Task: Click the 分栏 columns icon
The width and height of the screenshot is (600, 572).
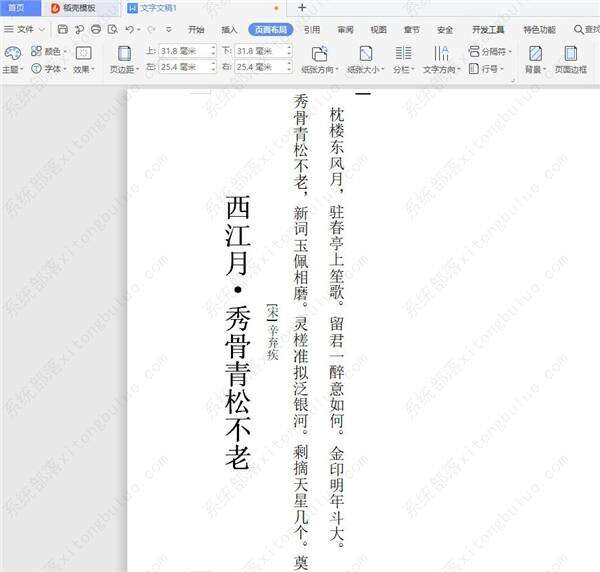Action: click(403, 53)
